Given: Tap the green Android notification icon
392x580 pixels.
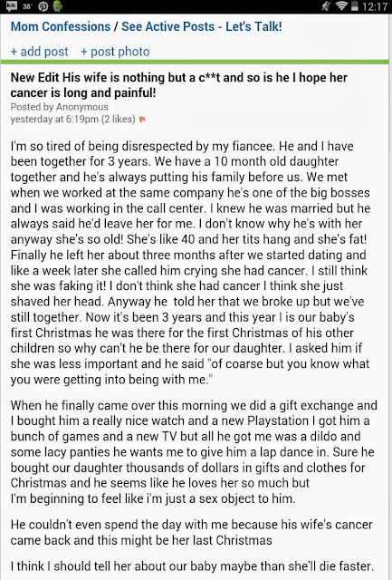Looking at the screenshot, I should tap(58, 6).
